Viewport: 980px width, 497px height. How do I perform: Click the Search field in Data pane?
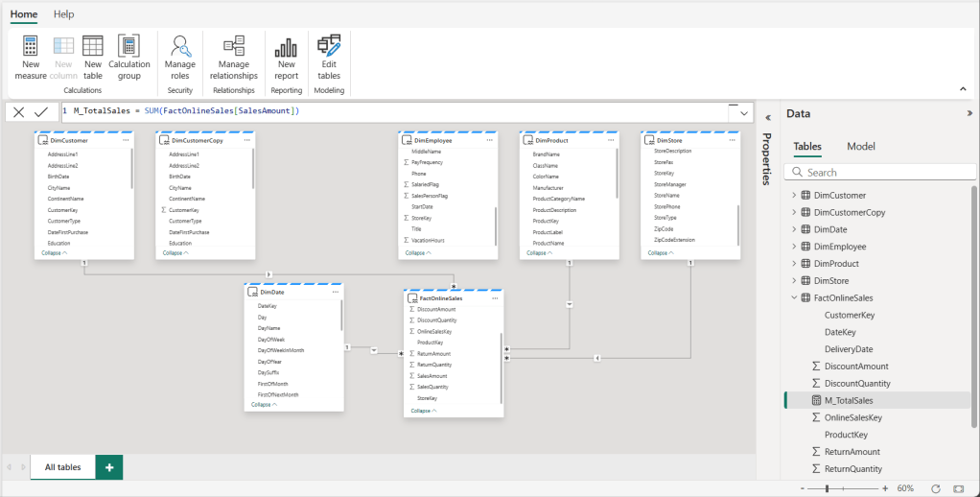[x=877, y=173]
